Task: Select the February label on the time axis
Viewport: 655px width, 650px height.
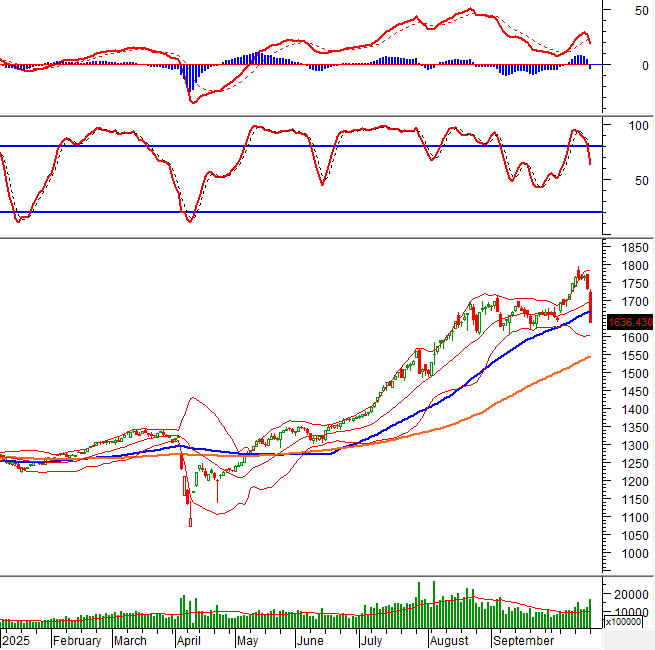Action: coord(77,641)
